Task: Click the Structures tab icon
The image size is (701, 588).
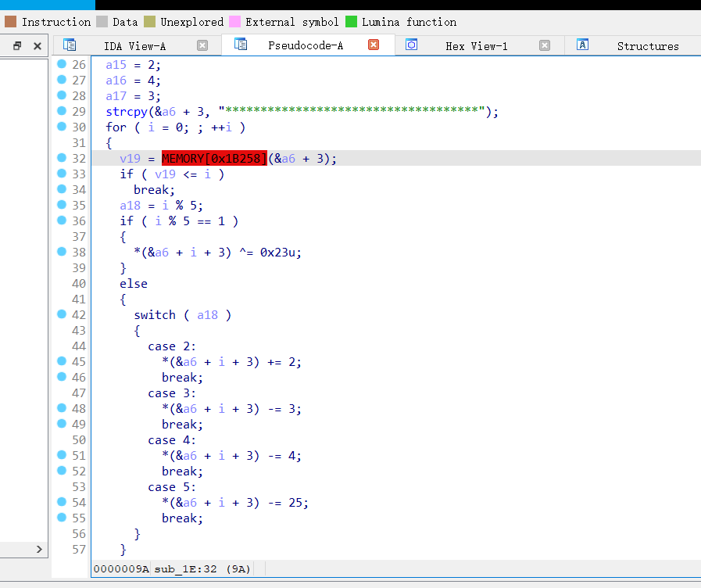Action: coord(582,45)
